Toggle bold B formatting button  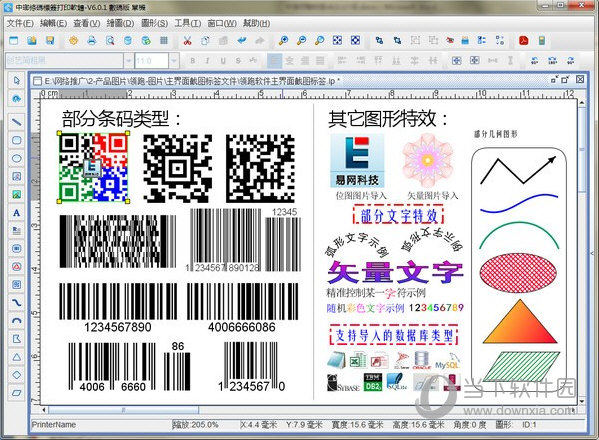coord(193,60)
